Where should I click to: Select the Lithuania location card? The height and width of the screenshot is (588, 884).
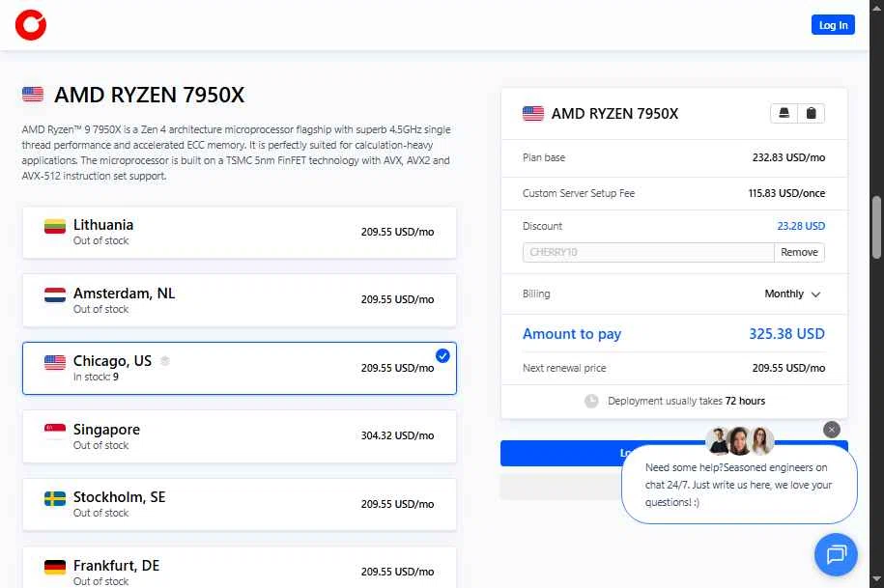239,232
